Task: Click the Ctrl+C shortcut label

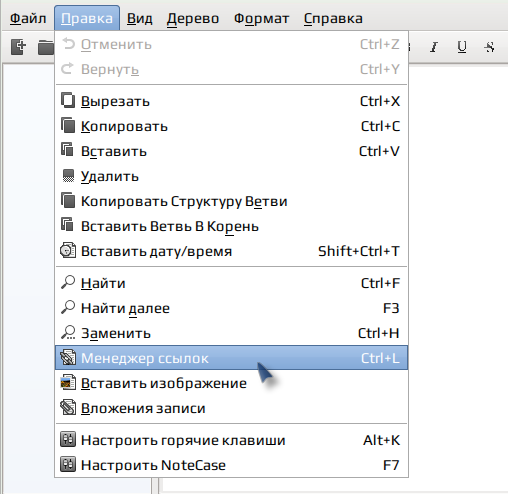Action: coord(380,126)
